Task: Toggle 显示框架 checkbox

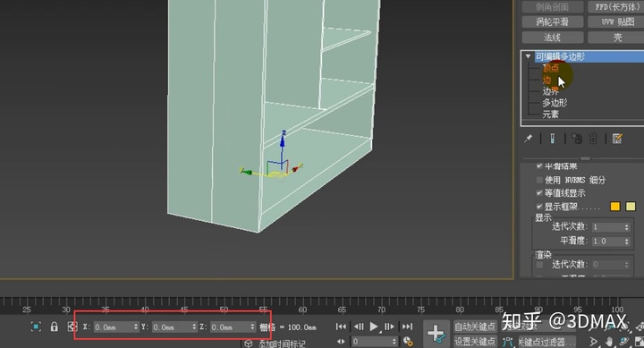Action: (539, 207)
